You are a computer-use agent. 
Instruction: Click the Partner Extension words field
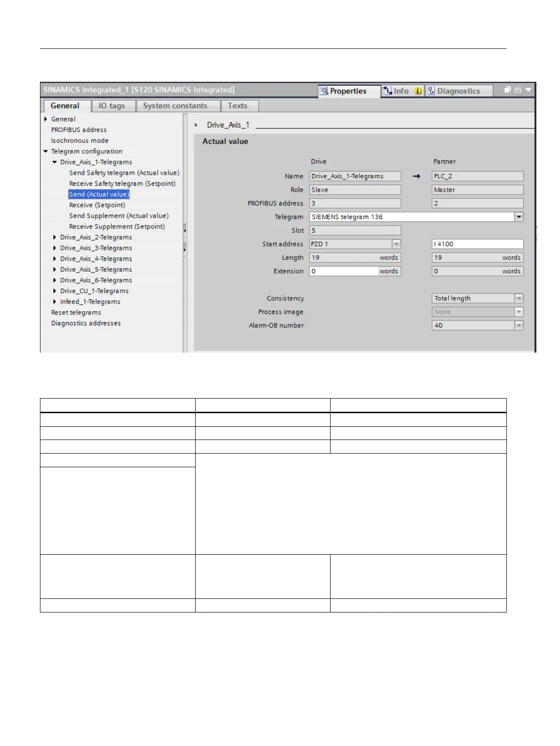(x=478, y=271)
